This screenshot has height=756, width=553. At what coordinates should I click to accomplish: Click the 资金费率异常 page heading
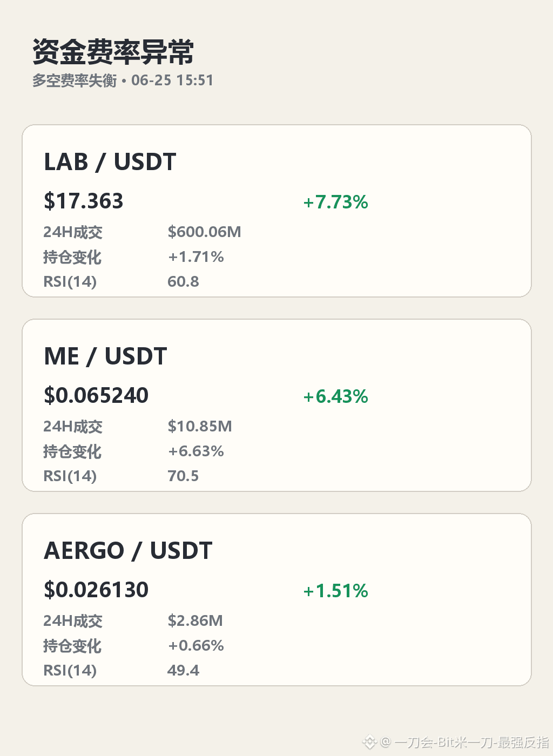(x=113, y=52)
